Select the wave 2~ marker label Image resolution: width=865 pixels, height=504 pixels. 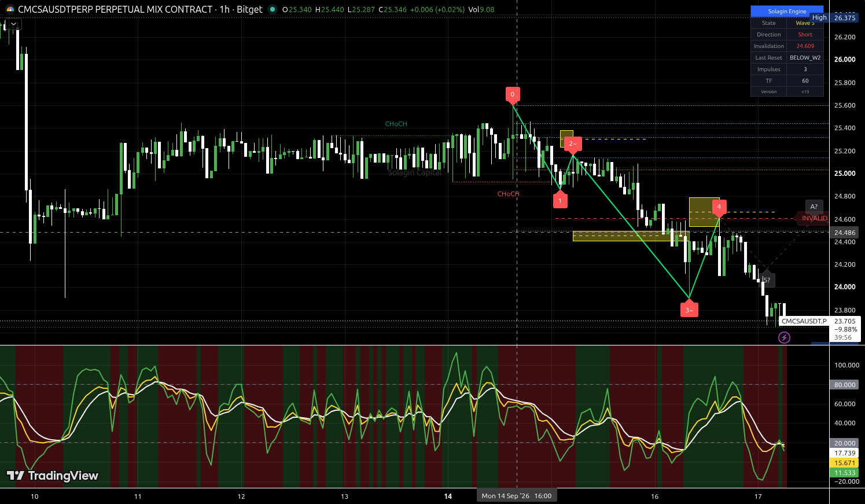tap(573, 144)
